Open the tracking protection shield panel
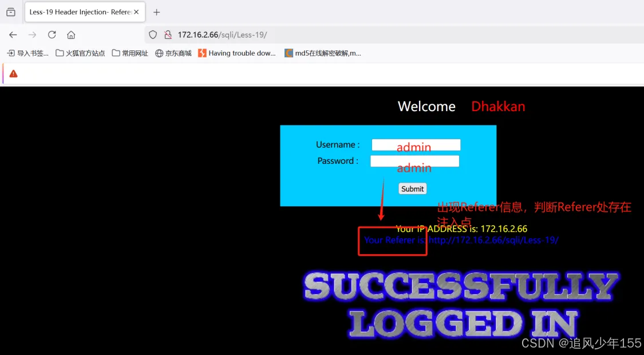This screenshot has height=355, width=644. pyautogui.click(x=152, y=34)
